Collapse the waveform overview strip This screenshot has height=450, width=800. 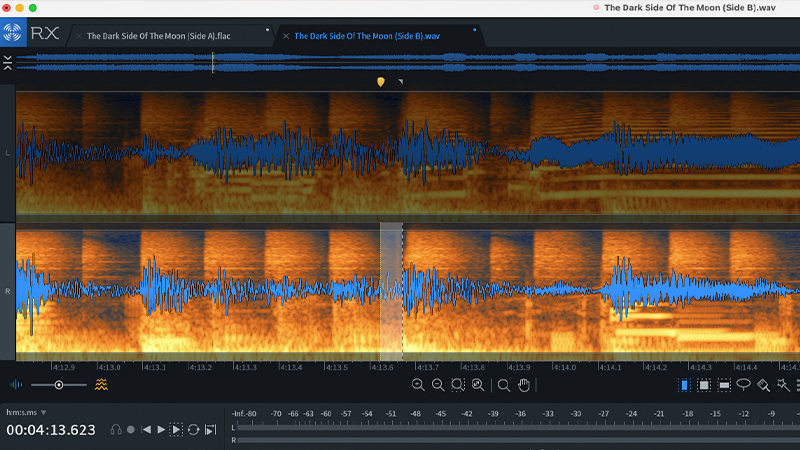click(8, 63)
